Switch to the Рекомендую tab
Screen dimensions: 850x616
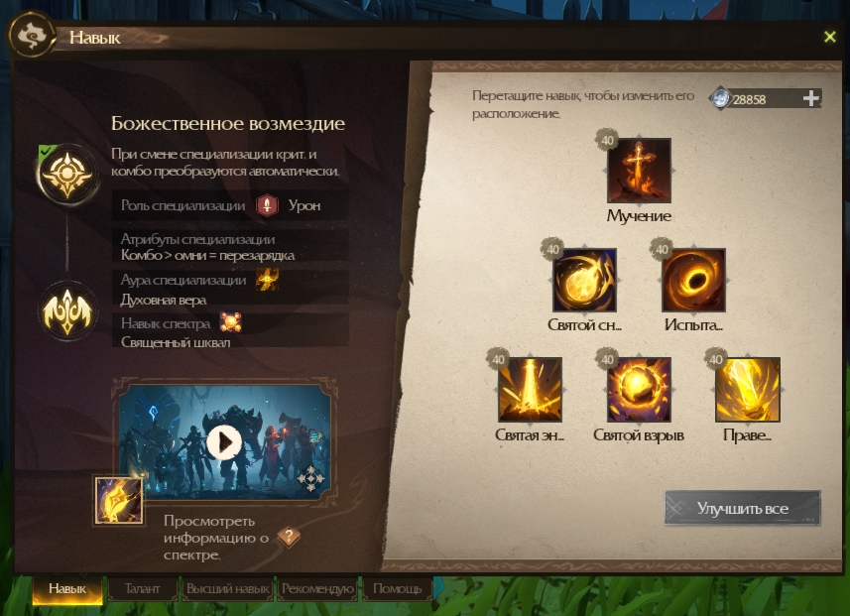pos(317,589)
